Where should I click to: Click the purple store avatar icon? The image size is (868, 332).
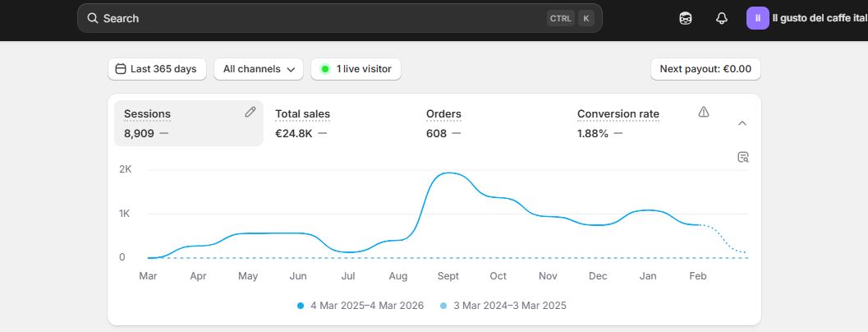[x=758, y=18]
